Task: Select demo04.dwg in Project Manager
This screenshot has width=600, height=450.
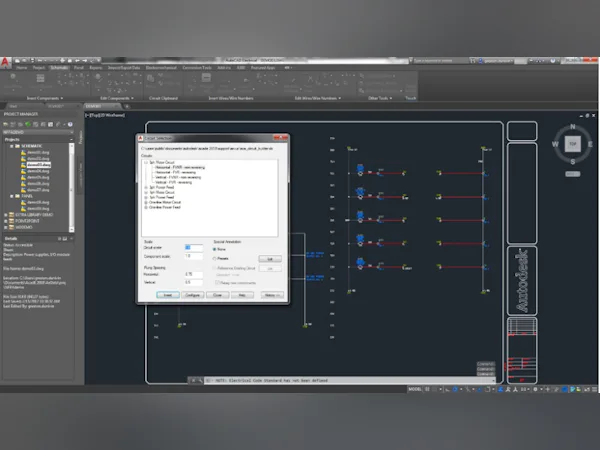Action: [38, 171]
